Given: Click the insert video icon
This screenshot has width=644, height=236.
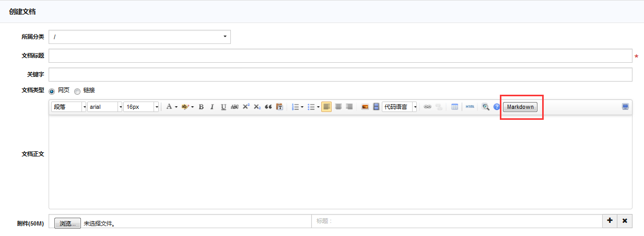Looking at the screenshot, I should [376, 107].
